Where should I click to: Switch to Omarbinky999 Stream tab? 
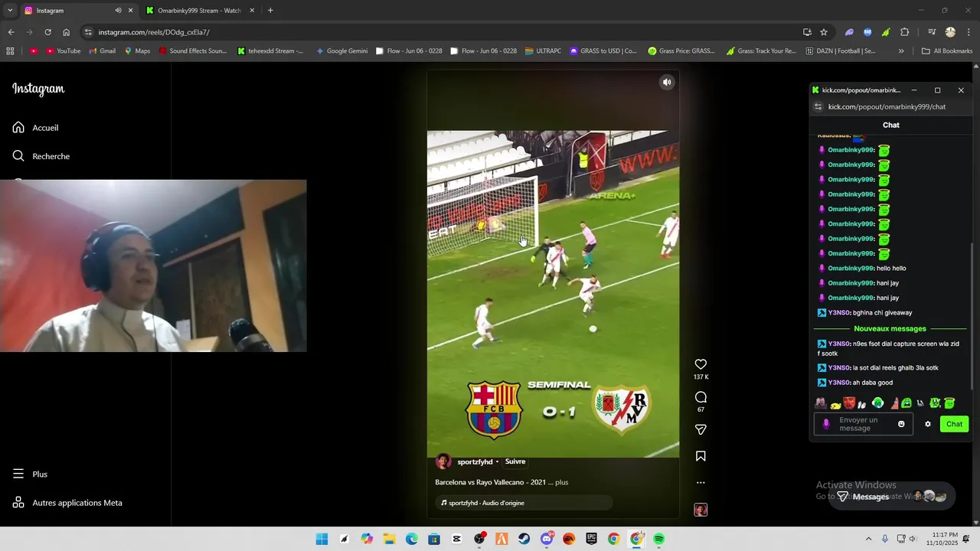pyautogui.click(x=199, y=11)
